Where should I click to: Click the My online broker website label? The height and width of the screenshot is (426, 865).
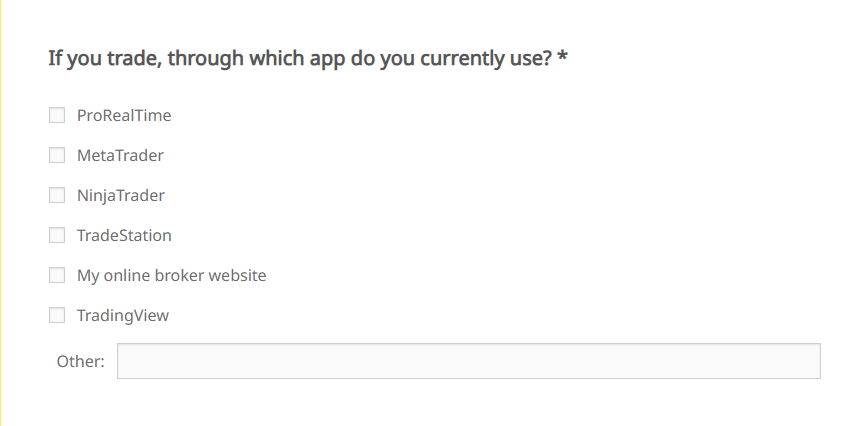[x=171, y=276]
